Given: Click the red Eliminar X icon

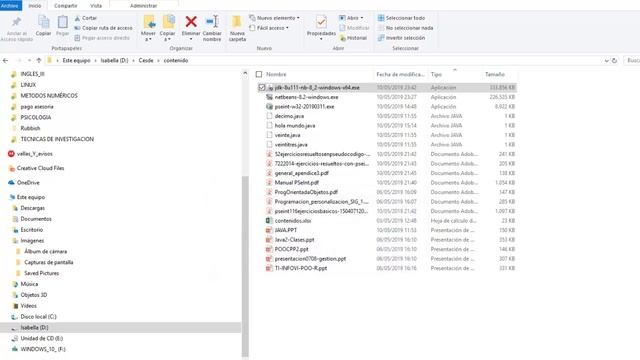Looking at the screenshot, I should pos(191,22).
